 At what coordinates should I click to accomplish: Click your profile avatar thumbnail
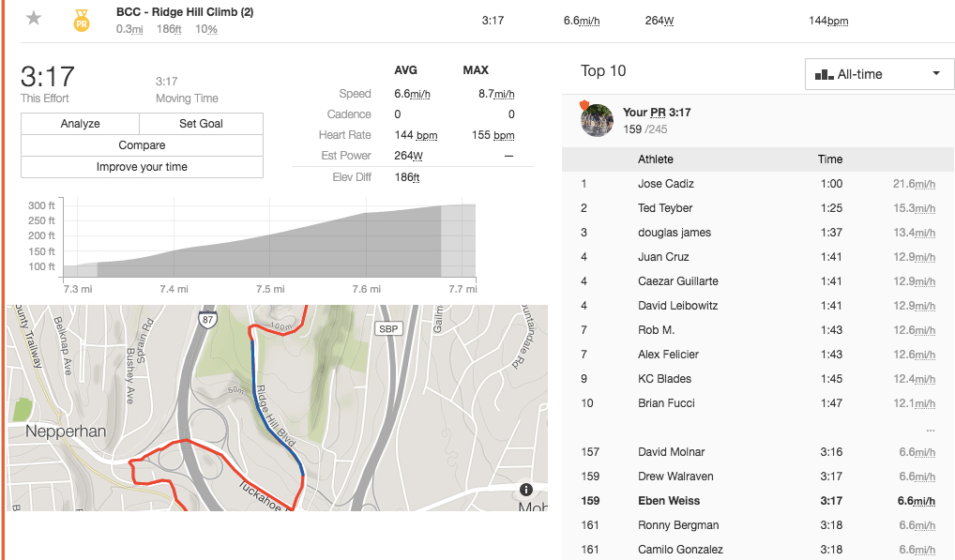[x=597, y=119]
